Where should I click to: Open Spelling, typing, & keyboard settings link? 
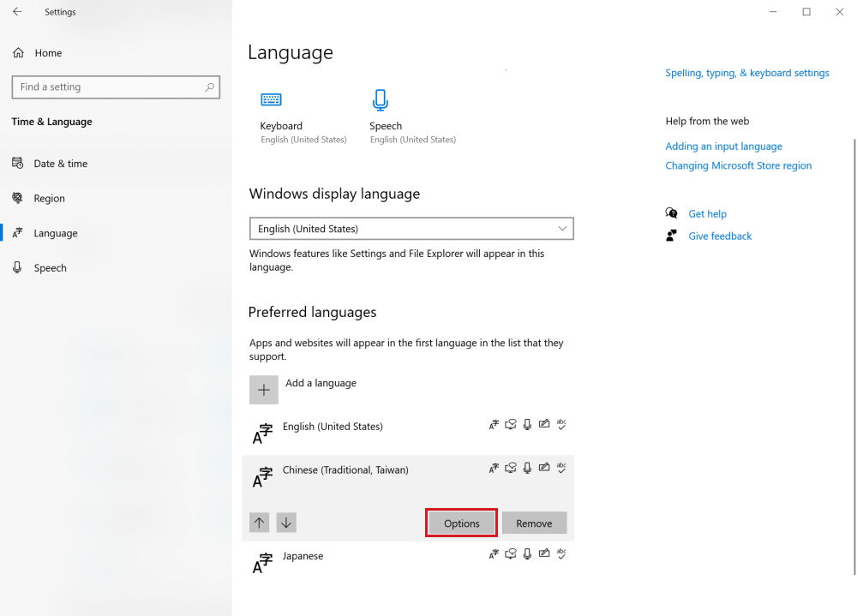click(x=747, y=73)
